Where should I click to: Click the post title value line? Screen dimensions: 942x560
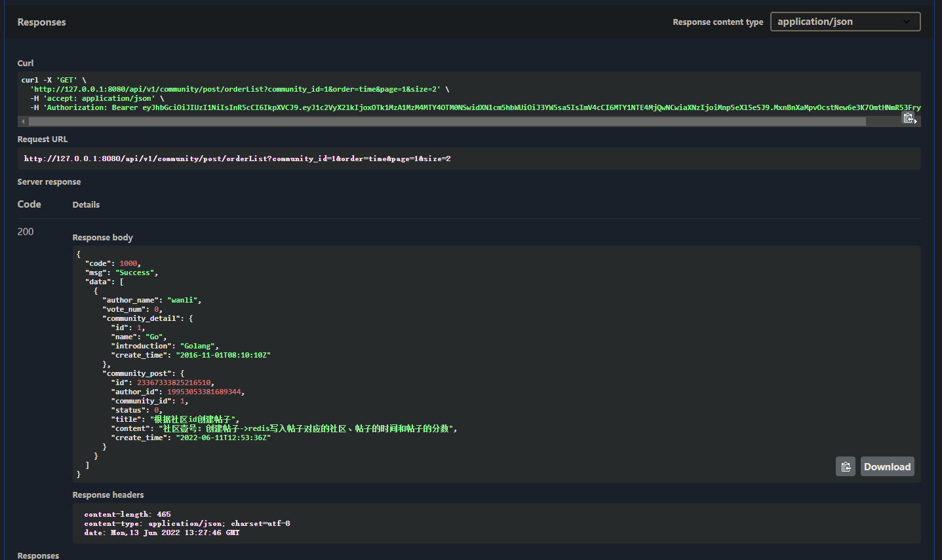click(x=176, y=419)
